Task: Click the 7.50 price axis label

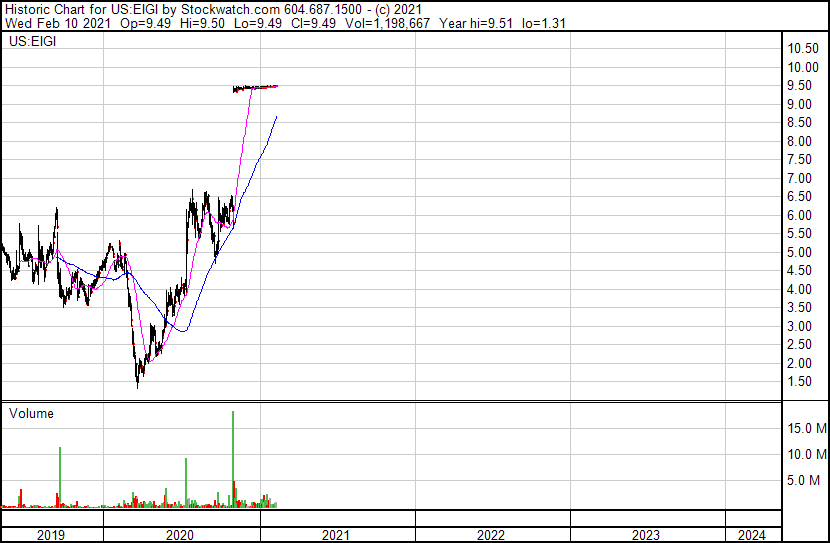Action: point(799,160)
